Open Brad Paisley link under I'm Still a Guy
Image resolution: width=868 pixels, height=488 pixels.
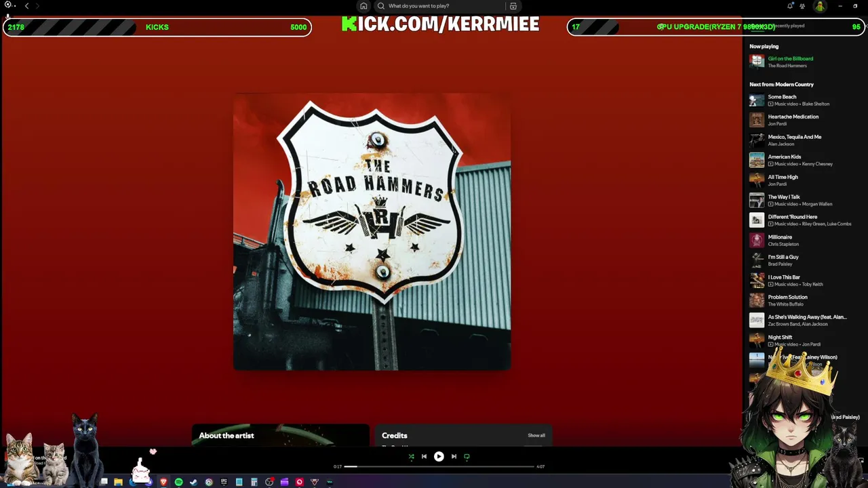[780, 264]
